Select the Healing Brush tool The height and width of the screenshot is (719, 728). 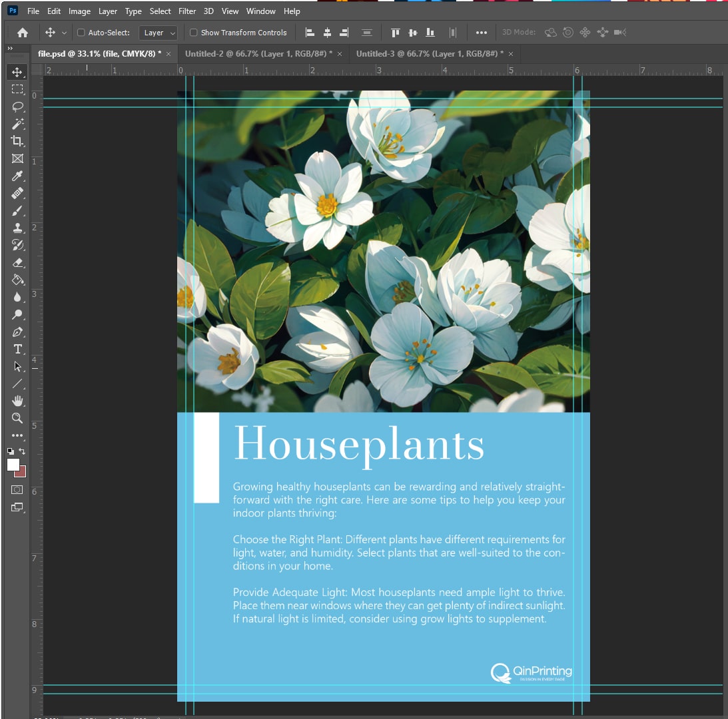[x=17, y=193]
